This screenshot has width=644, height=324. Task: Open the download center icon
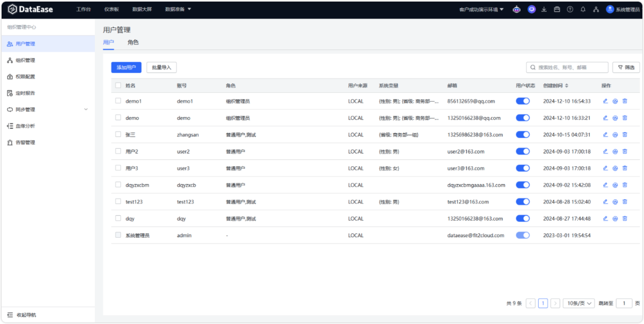(x=544, y=9)
